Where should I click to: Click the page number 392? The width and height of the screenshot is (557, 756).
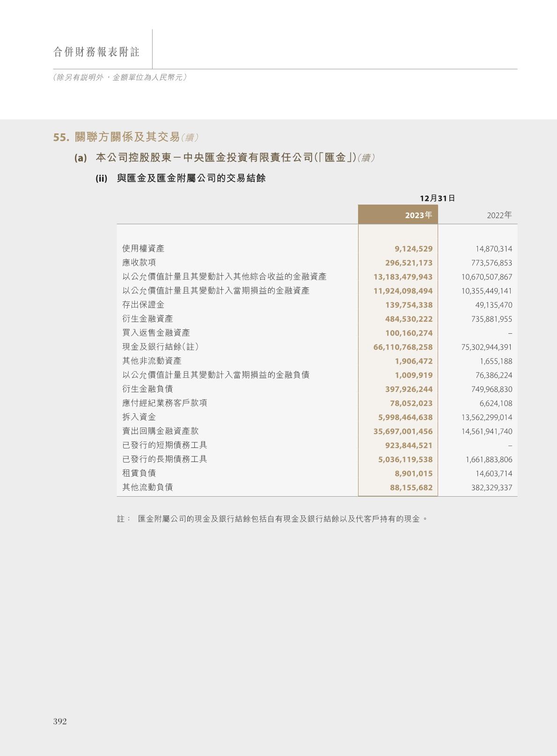[x=60, y=721]
